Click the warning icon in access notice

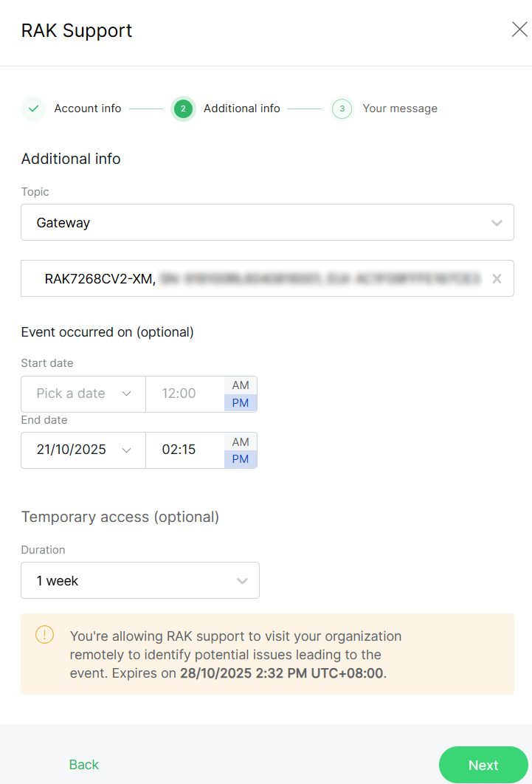pyautogui.click(x=44, y=635)
